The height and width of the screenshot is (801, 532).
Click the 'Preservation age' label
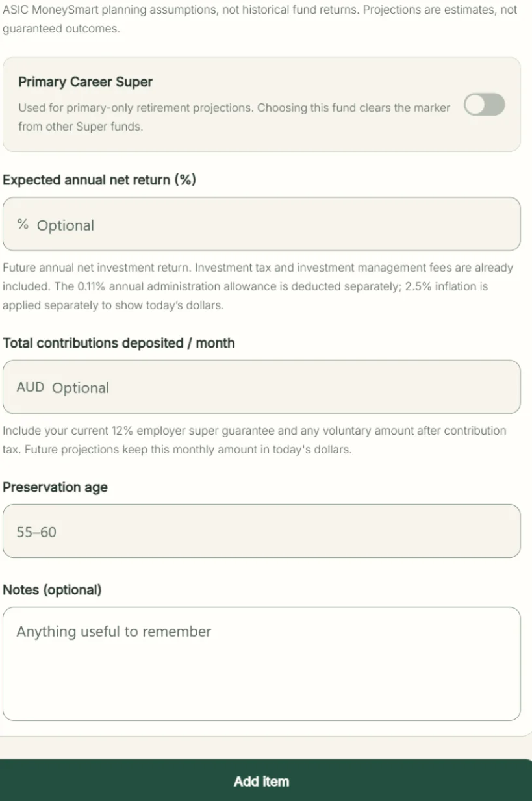point(55,487)
